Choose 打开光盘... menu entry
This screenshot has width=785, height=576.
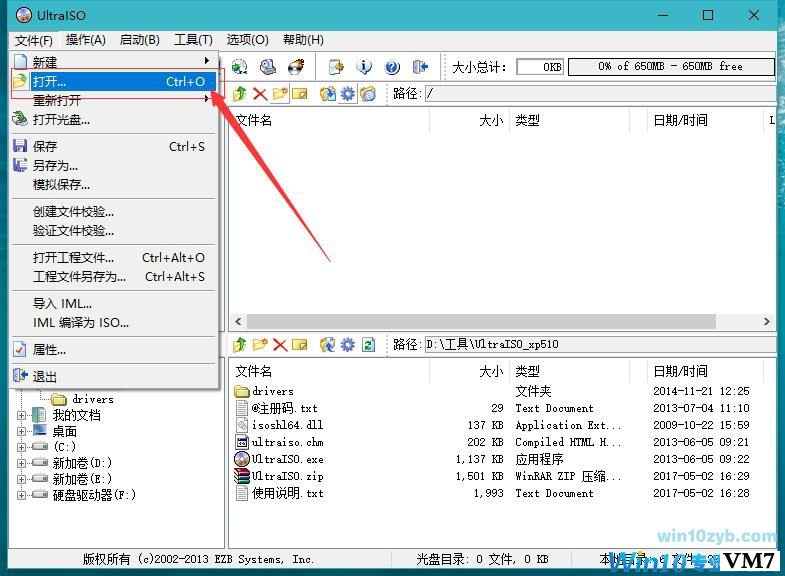[x=114, y=120]
